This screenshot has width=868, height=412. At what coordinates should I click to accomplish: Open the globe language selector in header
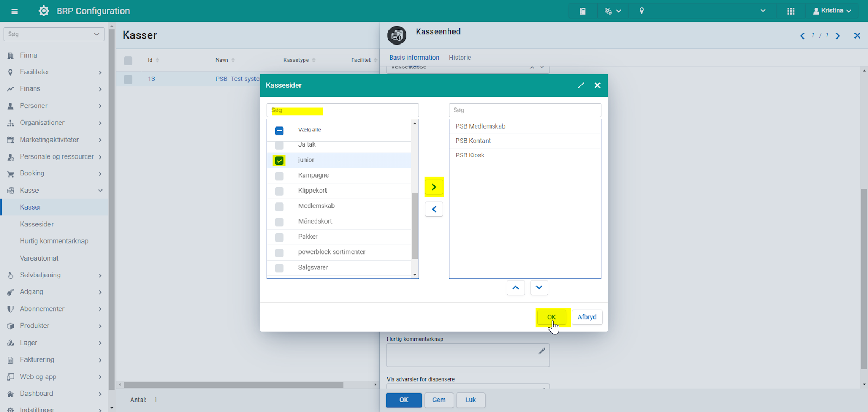pos(612,11)
